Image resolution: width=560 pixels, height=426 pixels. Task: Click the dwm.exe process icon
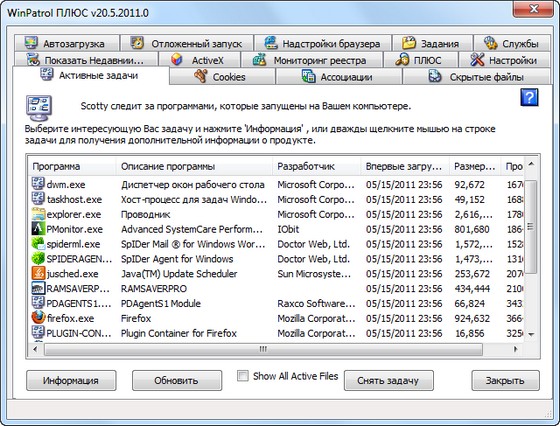click(x=38, y=184)
